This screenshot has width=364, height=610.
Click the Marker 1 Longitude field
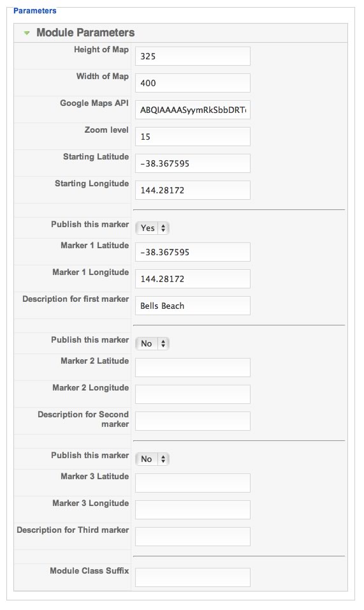pos(193,279)
